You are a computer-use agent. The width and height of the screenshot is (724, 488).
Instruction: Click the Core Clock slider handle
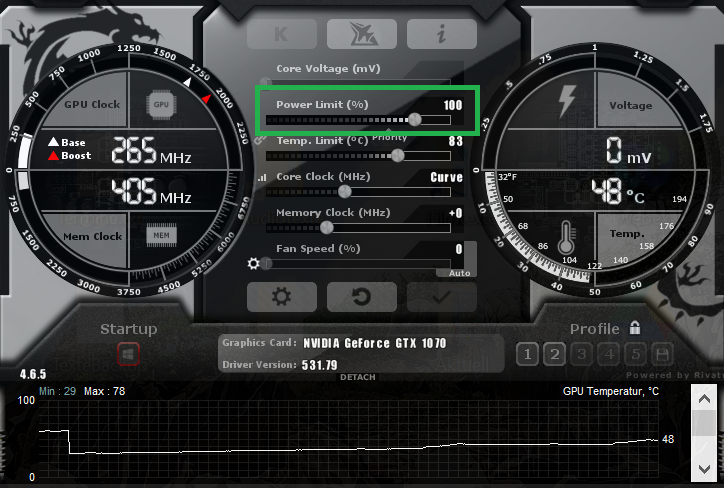344,192
